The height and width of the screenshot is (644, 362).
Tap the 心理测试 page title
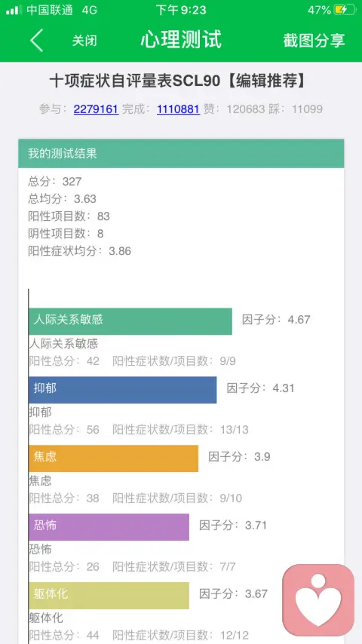click(x=181, y=40)
